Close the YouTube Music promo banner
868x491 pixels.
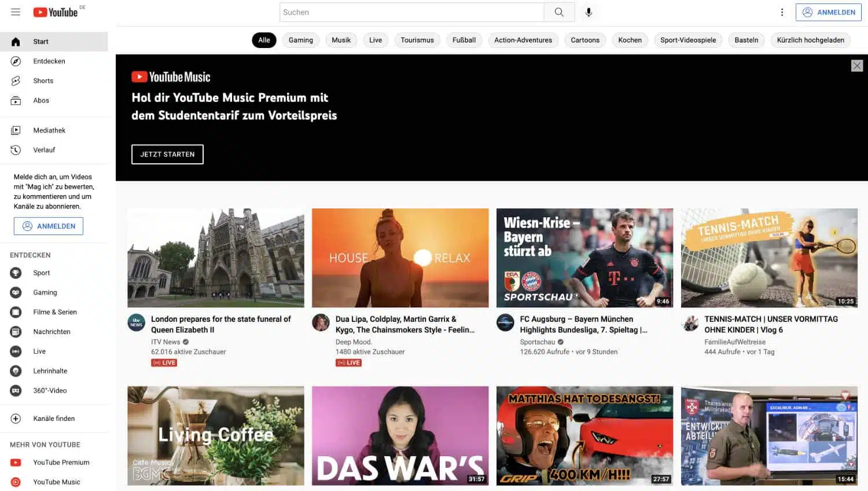[x=857, y=66]
